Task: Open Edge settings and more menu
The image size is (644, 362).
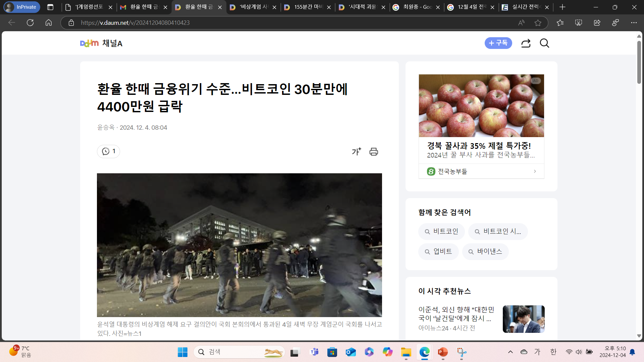Action: pyautogui.click(x=634, y=22)
